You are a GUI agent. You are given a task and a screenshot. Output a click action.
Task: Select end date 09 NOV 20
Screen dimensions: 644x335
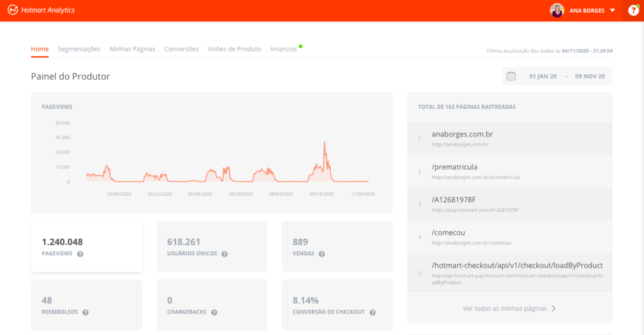[x=590, y=76]
